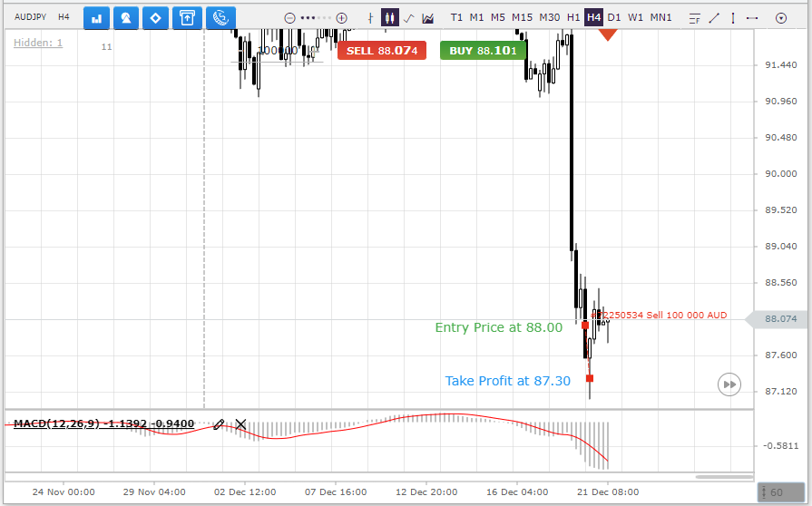The image size is (812, 506).
Task: Zoom out the chart with minus icon
Action: [290, 19]
